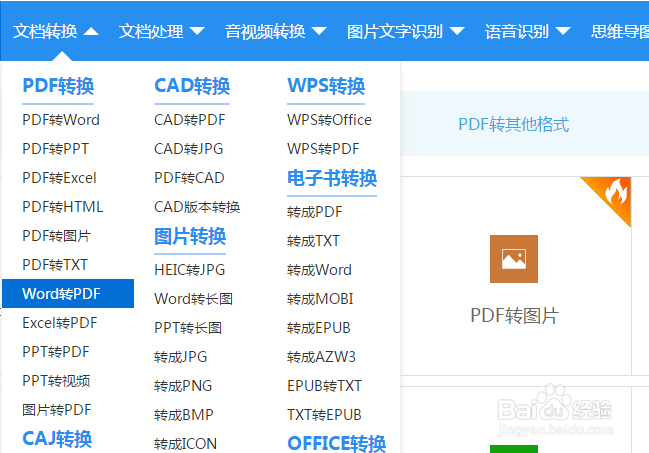
Task: Click the PDF转图片 picture icon
Action: (x=514, y=259)
